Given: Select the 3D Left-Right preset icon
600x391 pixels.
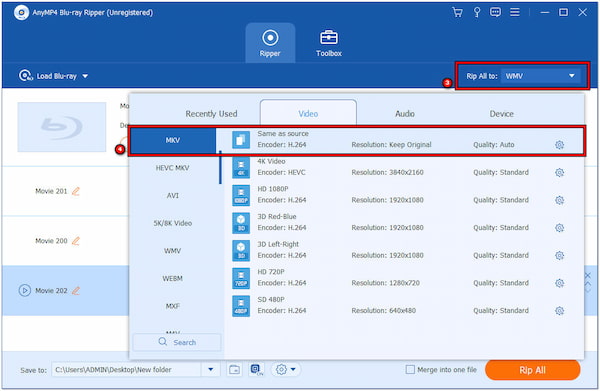Looking at the screenshot, I should (241, 250).
